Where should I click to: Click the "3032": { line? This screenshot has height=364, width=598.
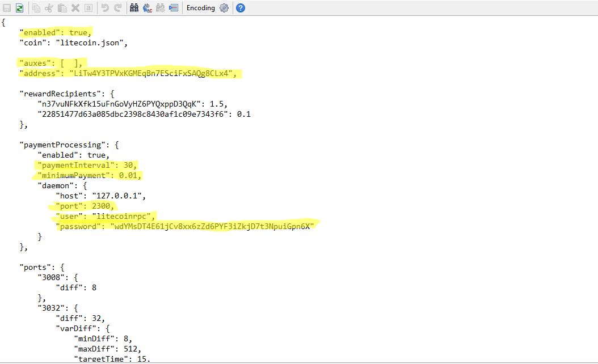tap(58, 308)
